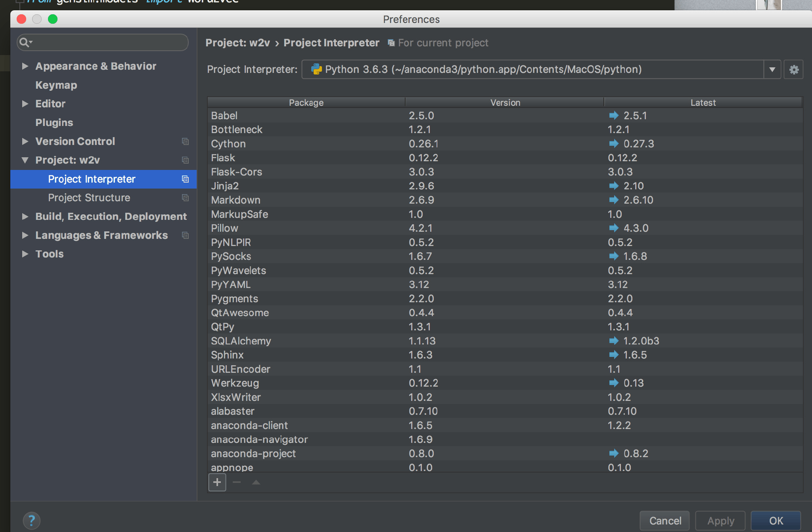Viewport: 812px width, 532px height.
Task: Open the Project Interpreter dropdown arrow
Action: click(772, 70)
